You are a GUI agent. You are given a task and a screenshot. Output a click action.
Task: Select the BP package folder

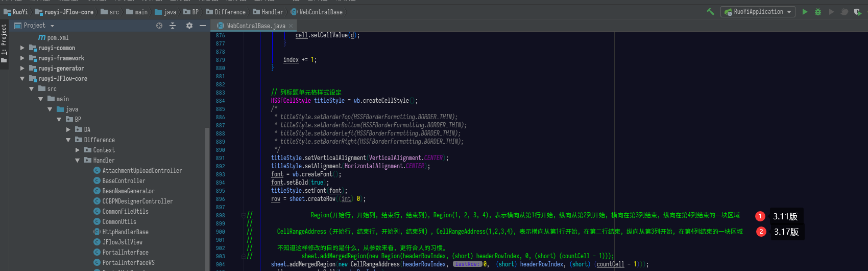74,120
